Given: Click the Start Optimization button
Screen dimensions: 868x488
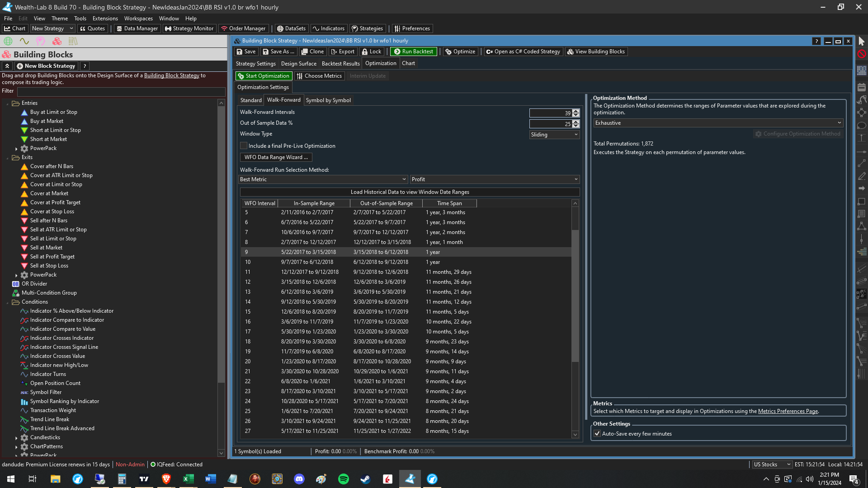Looking at the screenshot, I should click(x=263, y=76).
